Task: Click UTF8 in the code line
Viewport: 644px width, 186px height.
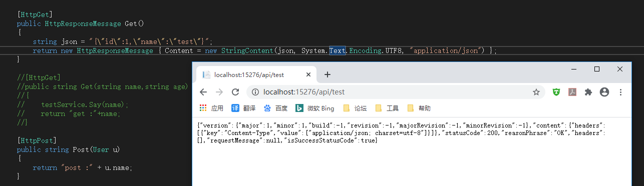Action: tap(393, 50)
